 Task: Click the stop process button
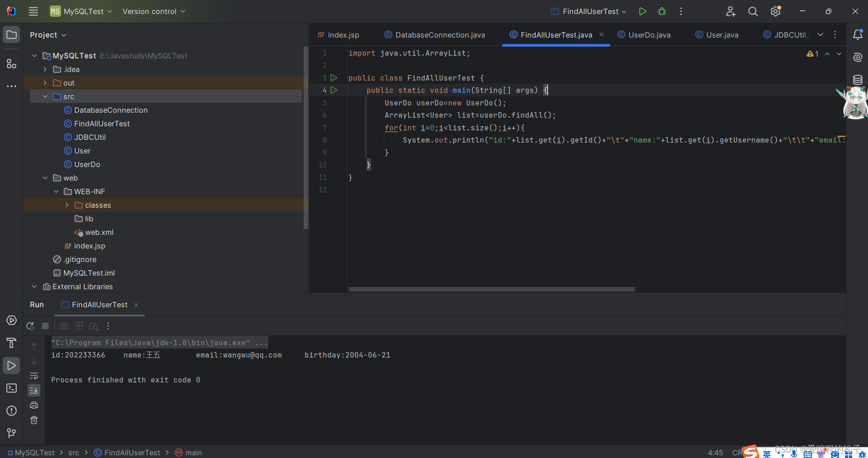click(45, 326)
